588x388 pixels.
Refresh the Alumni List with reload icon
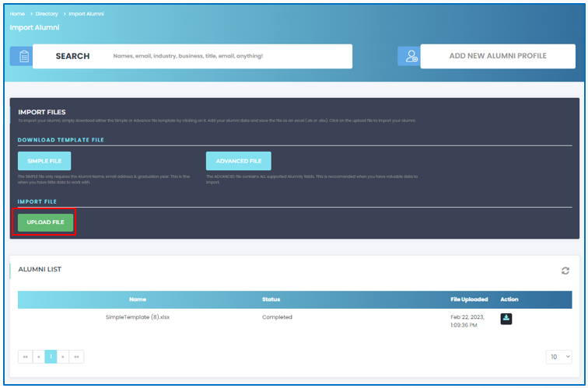point(565,271)
